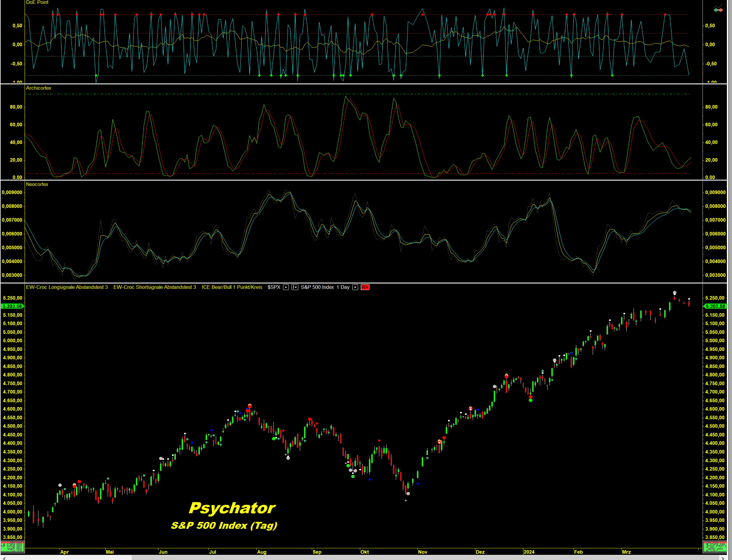Select the EW-Croc Shortsignale Abstandstest 3 label
The height and width of the screenshot is (560, 732).
154,287
